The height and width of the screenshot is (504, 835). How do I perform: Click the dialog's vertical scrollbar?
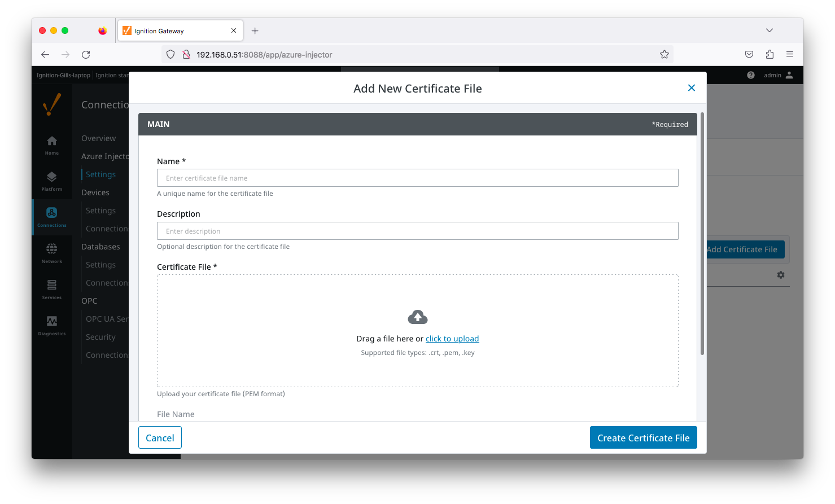coord(702,234)
